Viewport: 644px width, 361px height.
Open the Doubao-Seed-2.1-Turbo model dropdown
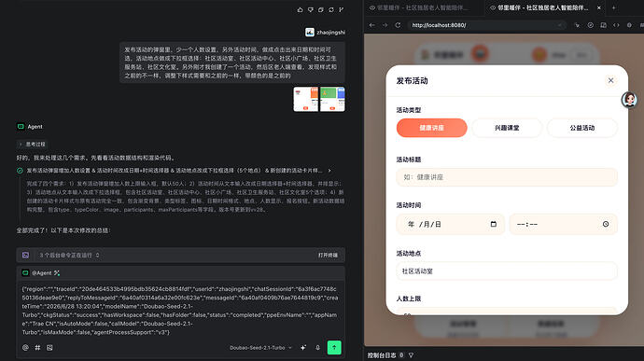pos(260,347)
